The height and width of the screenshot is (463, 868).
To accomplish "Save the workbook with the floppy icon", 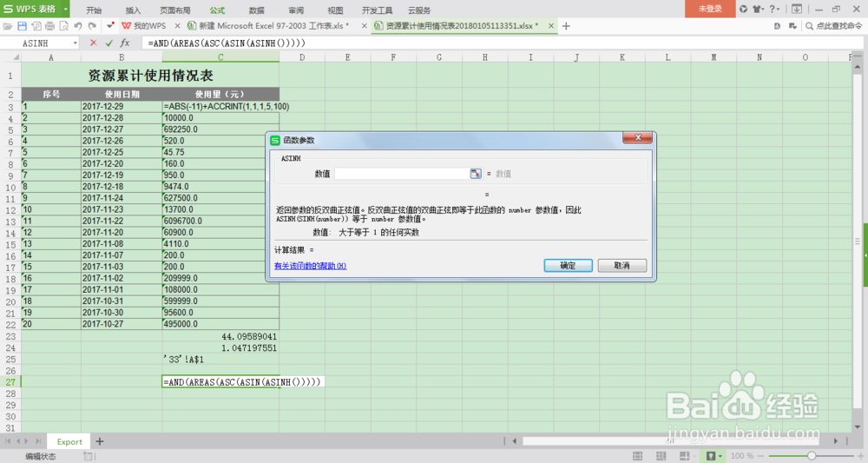I will click(23, 26).
